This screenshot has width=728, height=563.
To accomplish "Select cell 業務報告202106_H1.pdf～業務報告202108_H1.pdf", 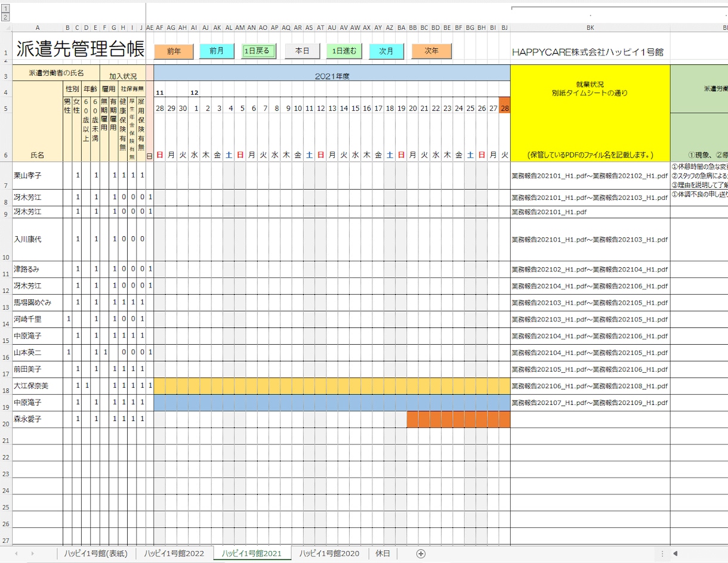I will tap(590, 386).
